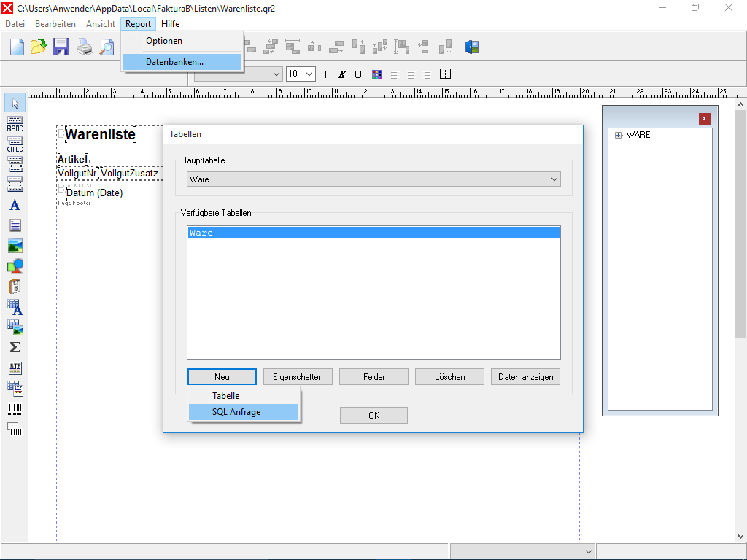Screen dimensions: 747x560
Task: Close the field tree panel with red X
Action: pos(705,119)
